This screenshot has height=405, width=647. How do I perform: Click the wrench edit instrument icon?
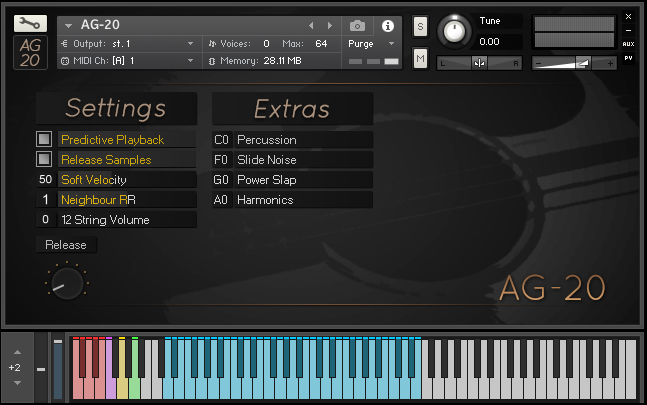[30, 23]
